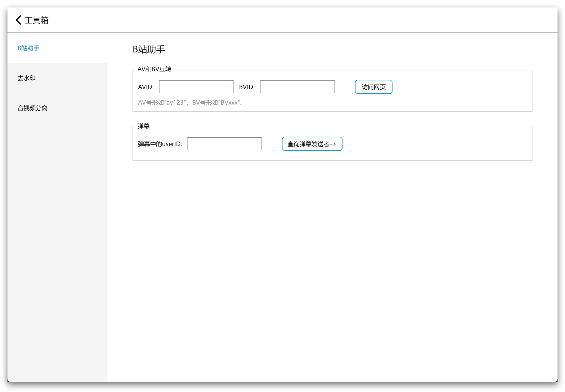Click the 访问网页 button
Screen dimensions: 565x392
[374, 87]
